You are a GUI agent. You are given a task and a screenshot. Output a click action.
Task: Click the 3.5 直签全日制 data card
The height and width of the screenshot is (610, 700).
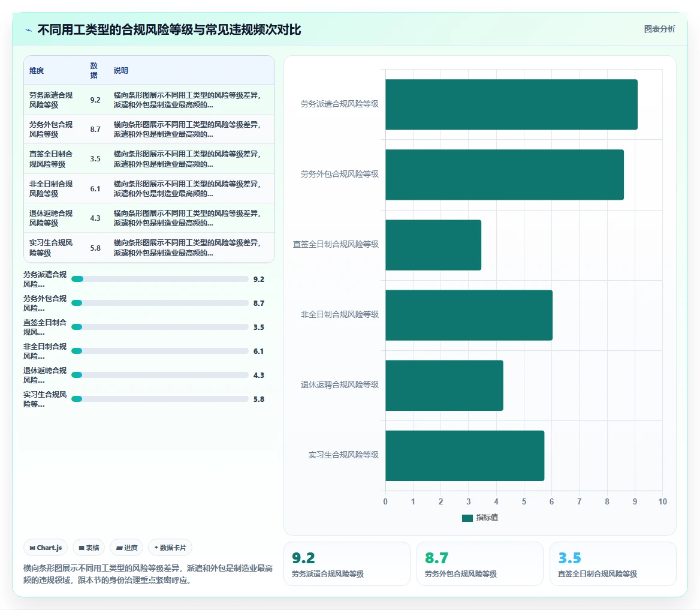click(x=613, y=564)
